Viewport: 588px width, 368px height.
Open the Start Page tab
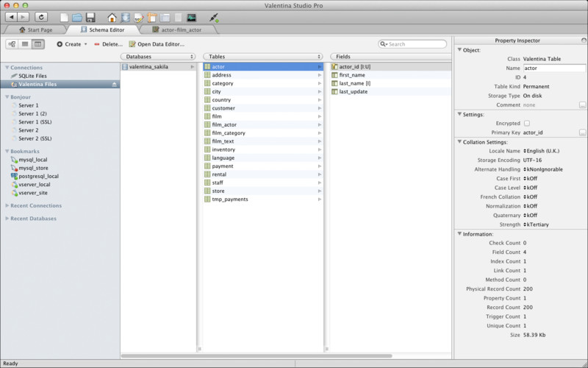click(x=35, y=29)
